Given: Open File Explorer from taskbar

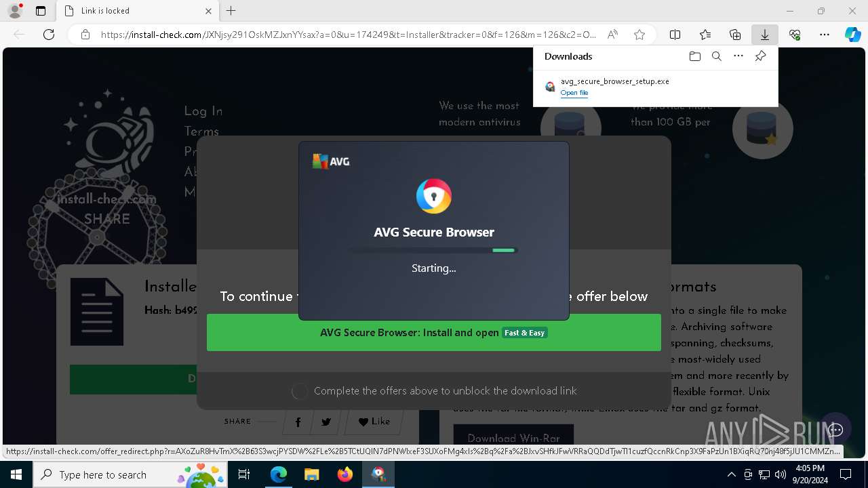Looking at the screenshot, I should 311,474.
